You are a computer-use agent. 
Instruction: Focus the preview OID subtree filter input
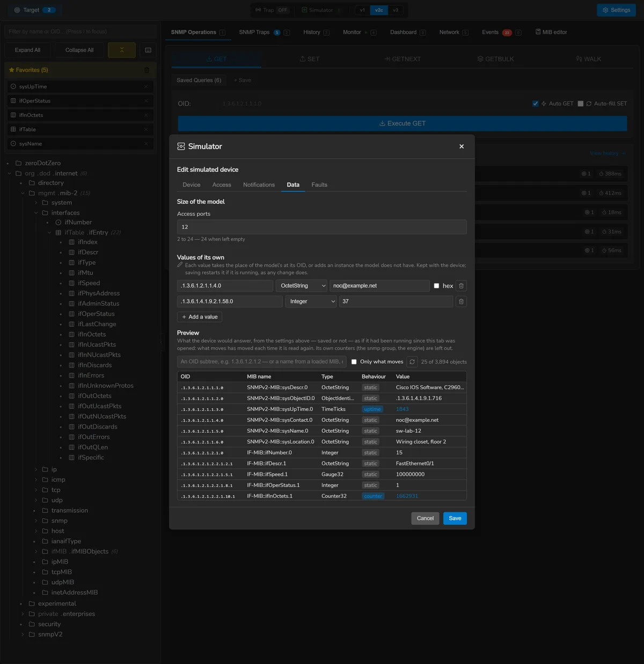[262, 361]
